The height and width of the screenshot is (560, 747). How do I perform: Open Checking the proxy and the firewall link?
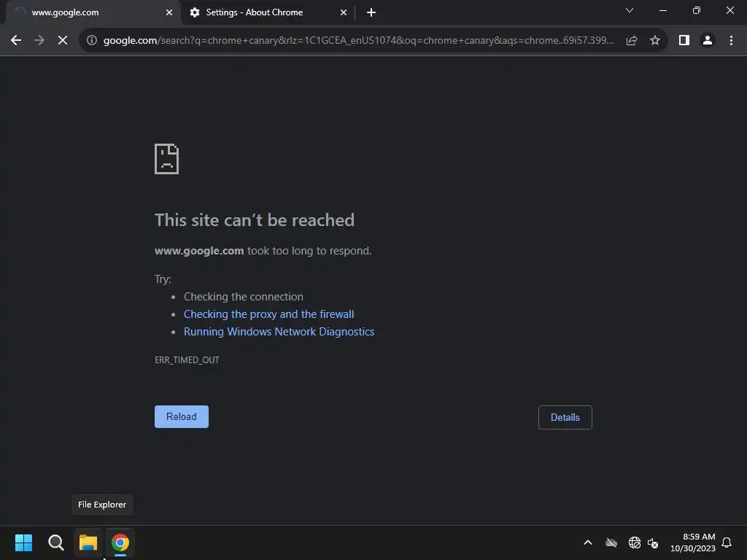pyautogui.click(x=268, y=314)
